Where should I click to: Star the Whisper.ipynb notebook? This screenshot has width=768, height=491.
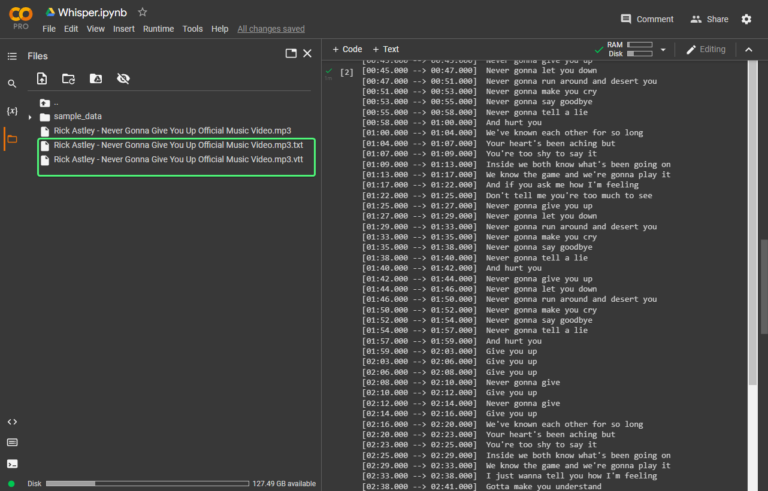(143, 12)
